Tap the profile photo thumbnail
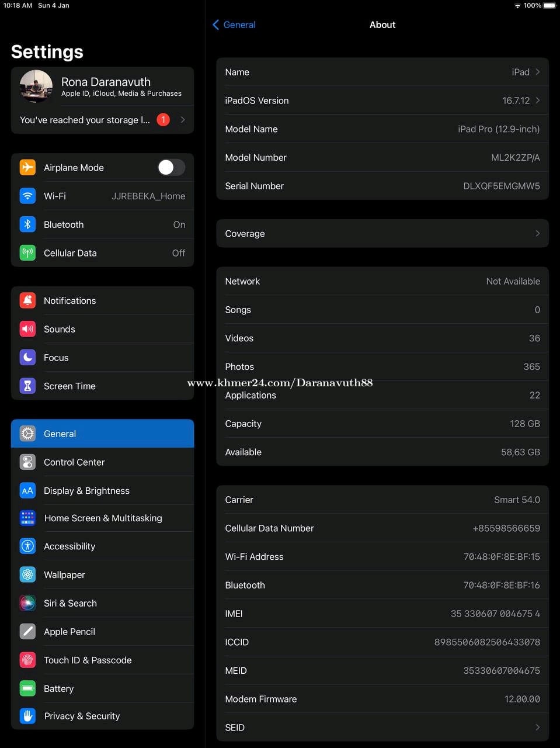The height and width of the screenshot is (748, 560). pos(36,86)
